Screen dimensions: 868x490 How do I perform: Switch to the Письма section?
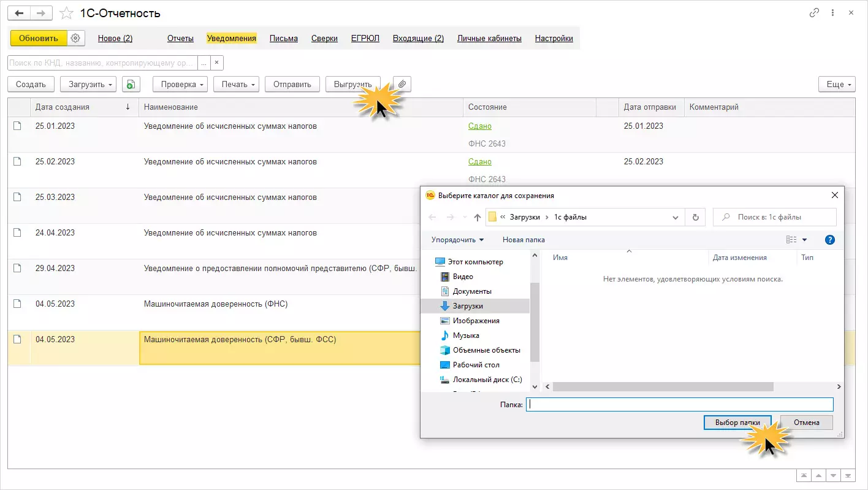pos(284,38)
